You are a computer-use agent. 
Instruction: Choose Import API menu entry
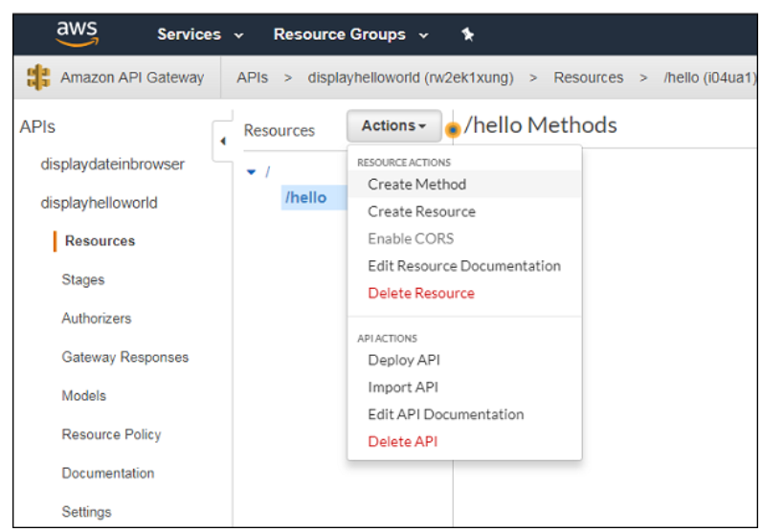[403, 388]
